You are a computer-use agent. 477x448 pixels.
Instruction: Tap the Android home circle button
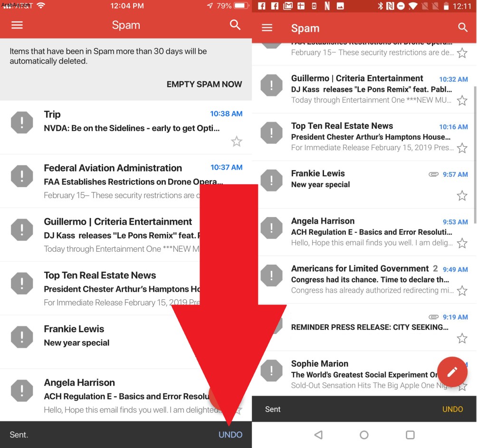pos(364,435)
